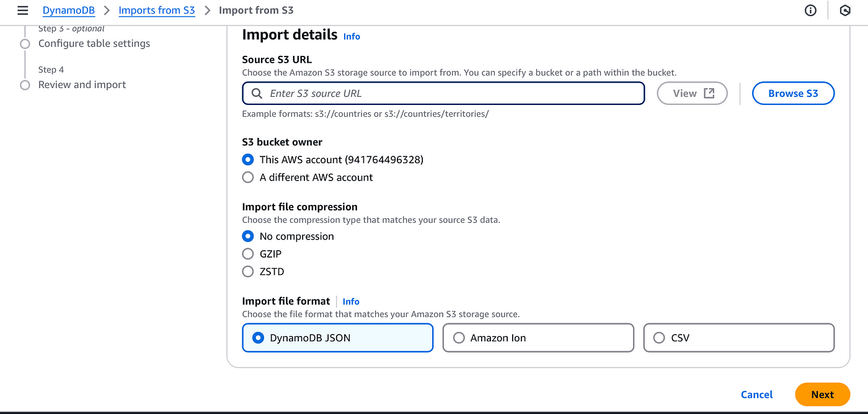
Task: Click the info circle icon in top bar
Action: 810,10
